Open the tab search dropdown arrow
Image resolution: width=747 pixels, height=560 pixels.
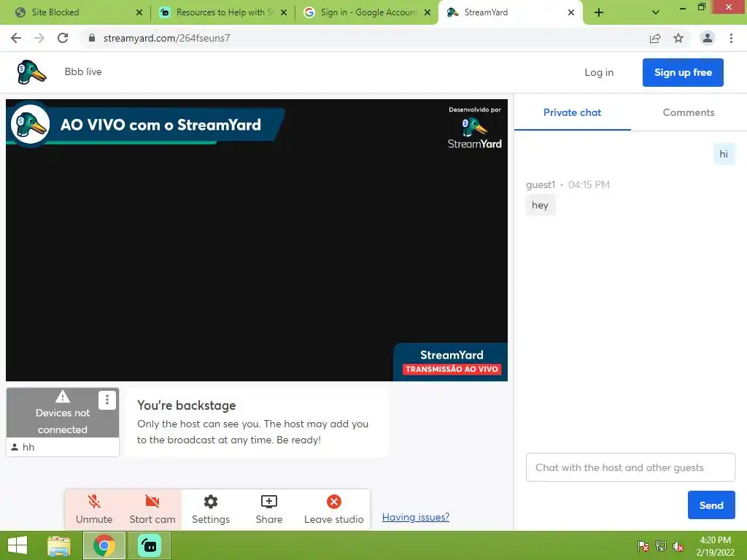656,12
